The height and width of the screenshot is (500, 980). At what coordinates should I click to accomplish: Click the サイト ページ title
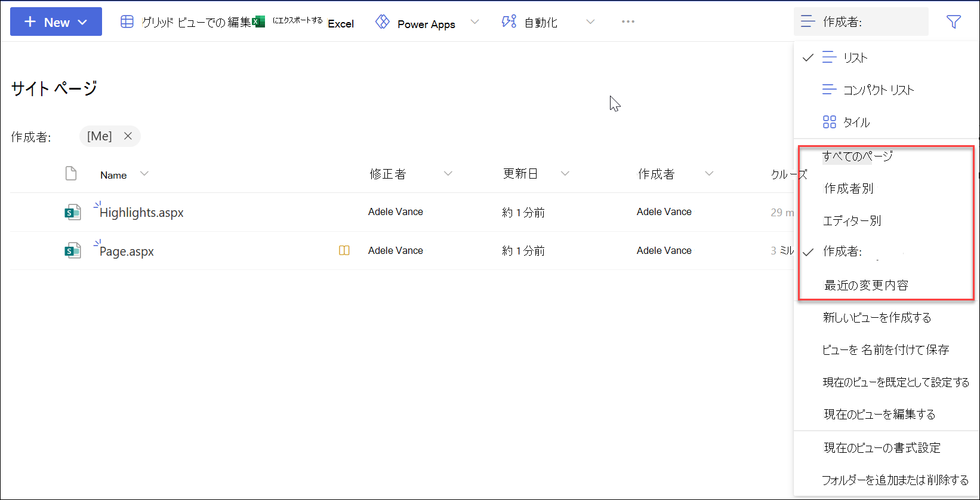(54, 88)
